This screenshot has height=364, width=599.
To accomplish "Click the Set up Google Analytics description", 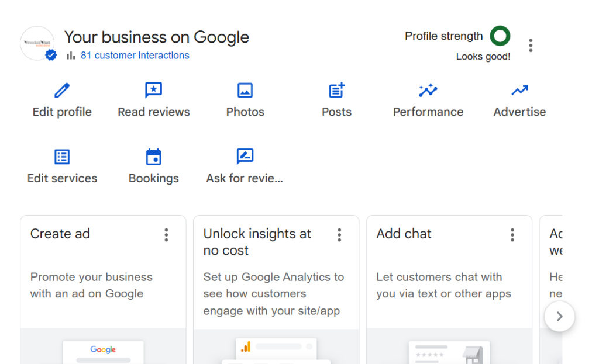I will pyautogui.click(x=274, y=294).
